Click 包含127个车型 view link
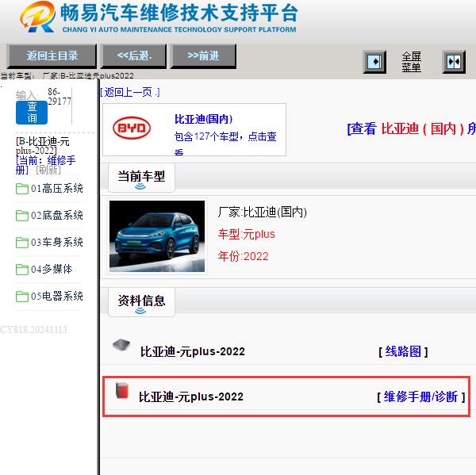 pyautogui.click(x=225, y=143)
